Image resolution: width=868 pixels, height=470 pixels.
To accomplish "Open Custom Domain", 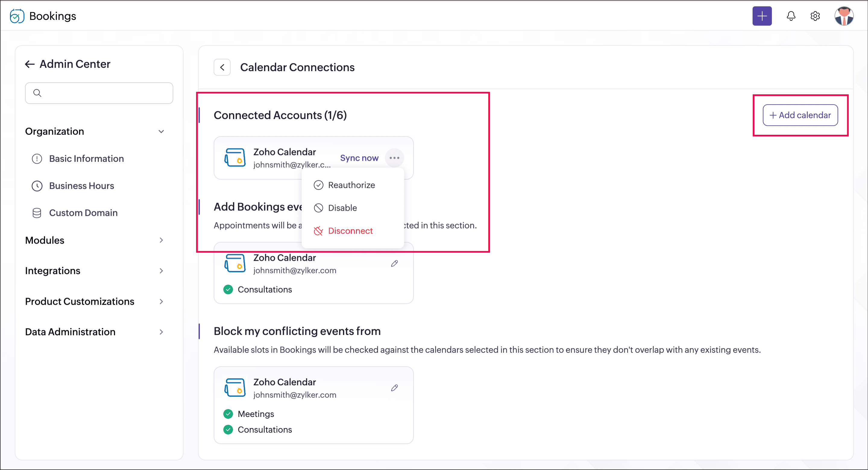I will [83, 213].
